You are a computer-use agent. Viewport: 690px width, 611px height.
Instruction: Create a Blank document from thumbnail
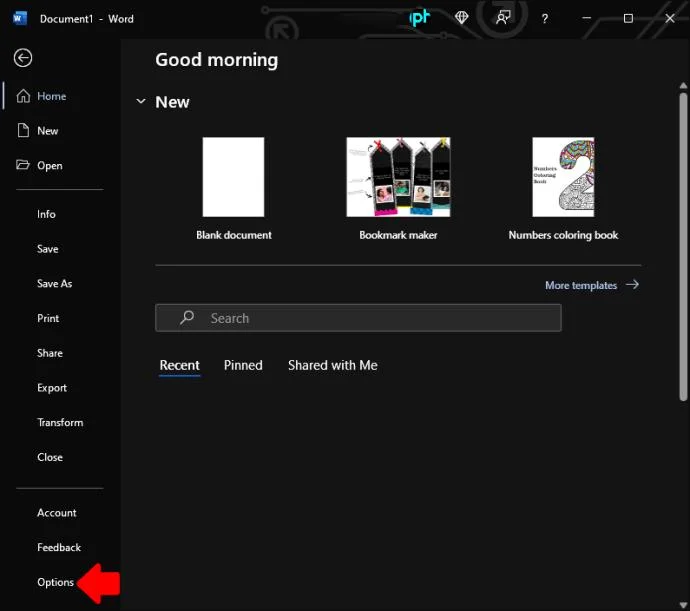(x=233, y=177)
